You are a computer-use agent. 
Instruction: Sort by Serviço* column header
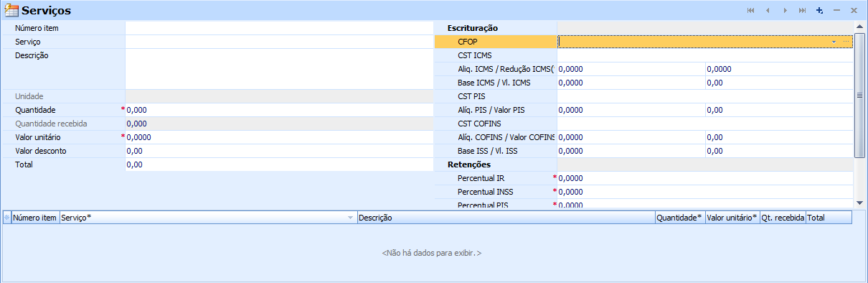tap(208, 217)
